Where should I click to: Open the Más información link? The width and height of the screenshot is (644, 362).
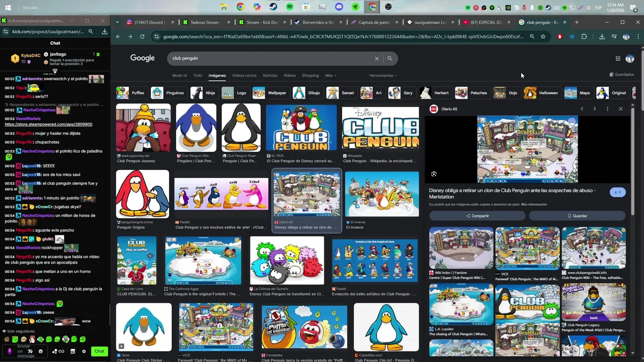click(534, 205)
